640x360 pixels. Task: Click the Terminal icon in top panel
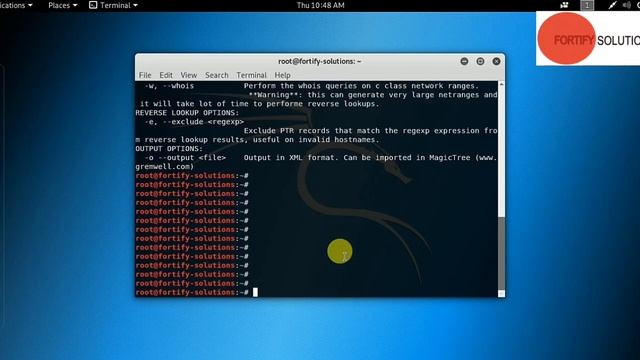[93, 5]
